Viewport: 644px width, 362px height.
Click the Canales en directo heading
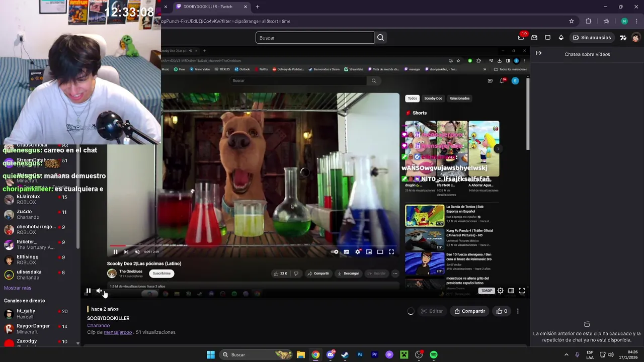(25, 301)
